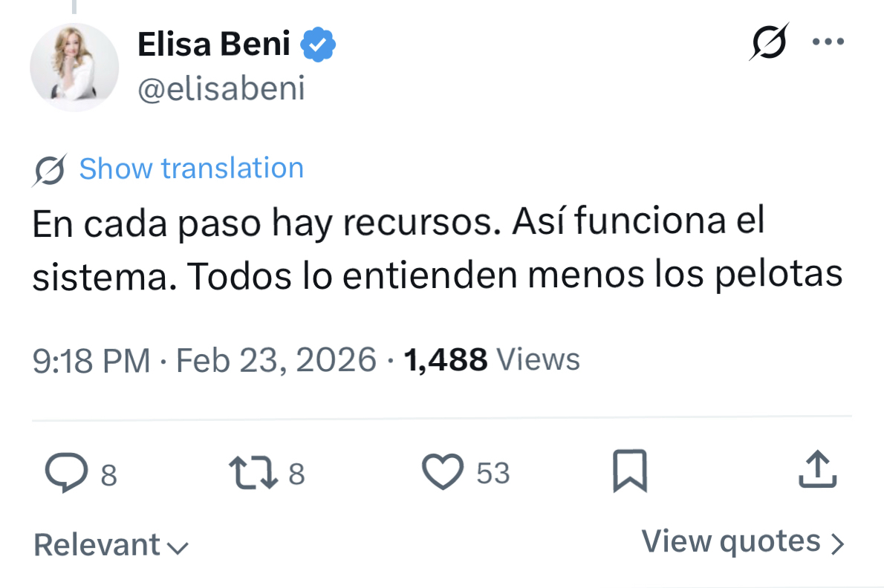Open the 1,488 Views analytics
Image resolution: width=884 pixels, height=588 pixels.
[491, 360]
